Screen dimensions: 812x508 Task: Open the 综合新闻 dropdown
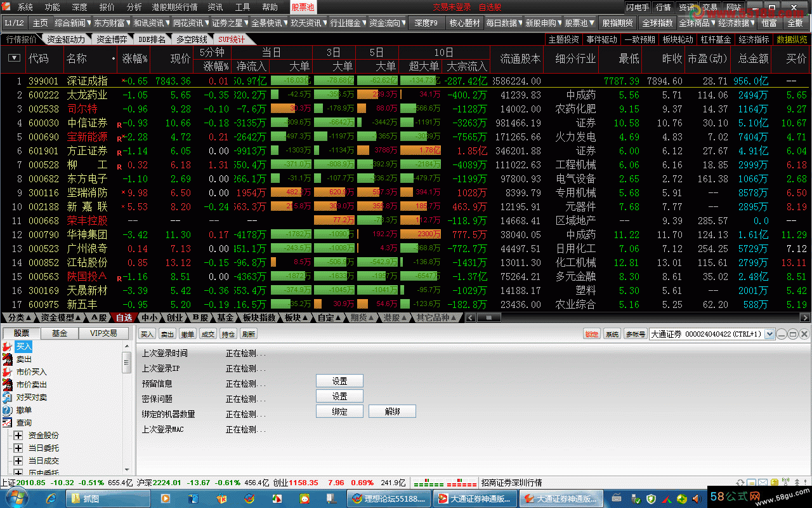pyautogui.click(x=73, y=23)
